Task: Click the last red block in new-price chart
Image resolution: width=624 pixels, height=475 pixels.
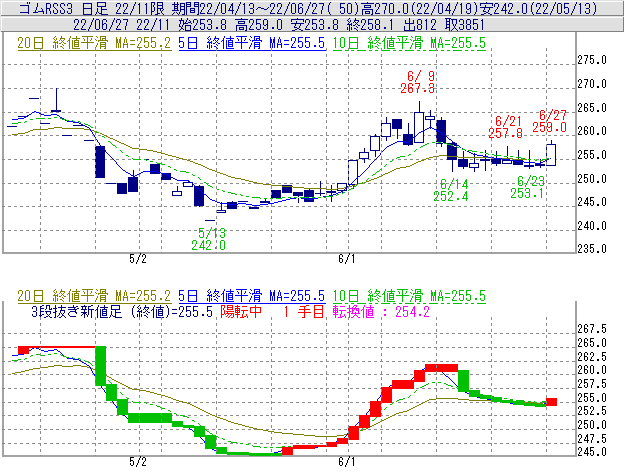Action: click(x=552, y=402)
